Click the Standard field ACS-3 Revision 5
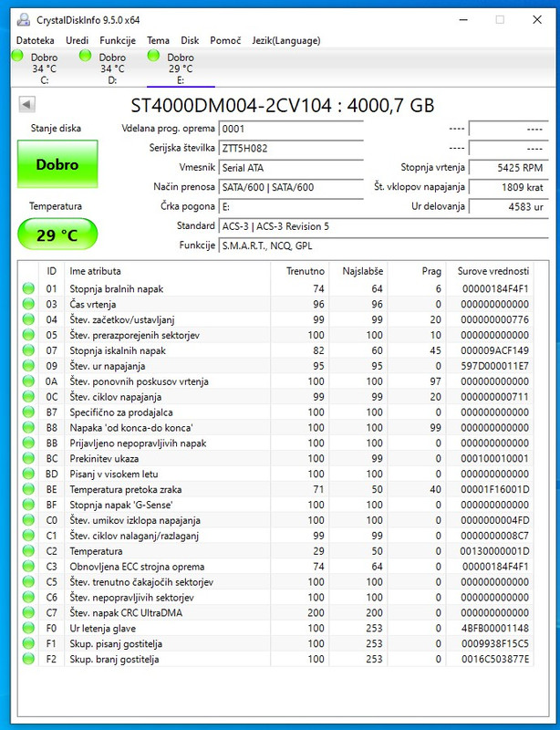 (x=384, y=226)
